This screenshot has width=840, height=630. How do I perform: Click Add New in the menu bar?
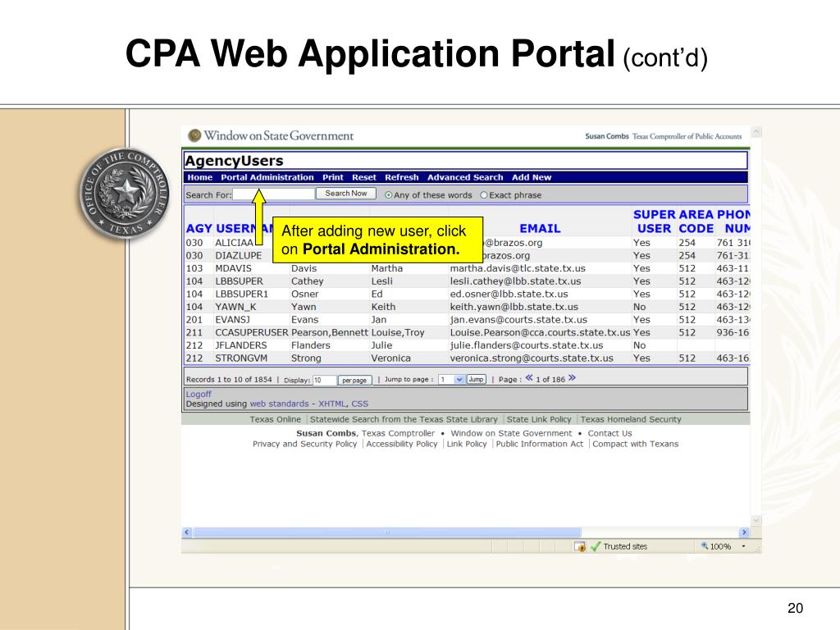click(532, 177)
